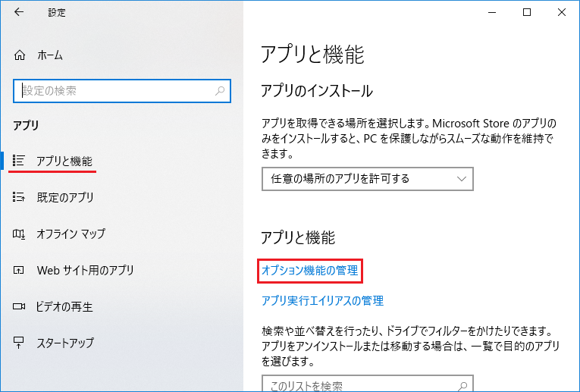Click the 既定のアプリ sidebar icon
This screenshot has height=392, width=580.
click(20, 197)
